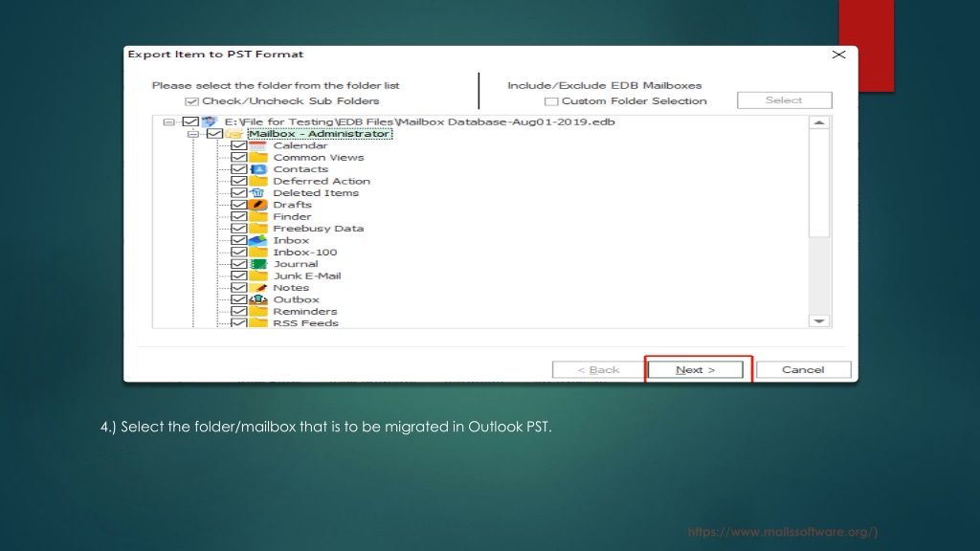The width and height of the screenshot is (980, 551).
Task: Uncheck the Inbox folder checkbox
Action: click(238, 240)
